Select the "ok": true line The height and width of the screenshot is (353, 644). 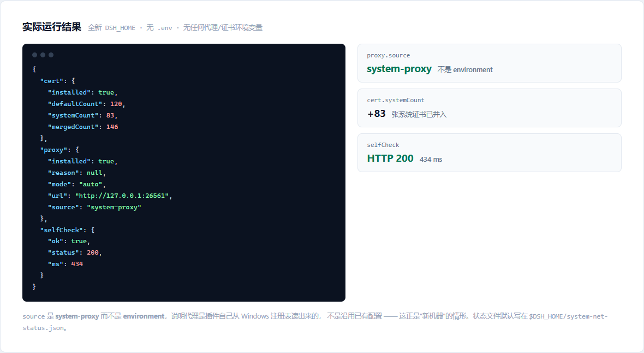coord(69,241)
